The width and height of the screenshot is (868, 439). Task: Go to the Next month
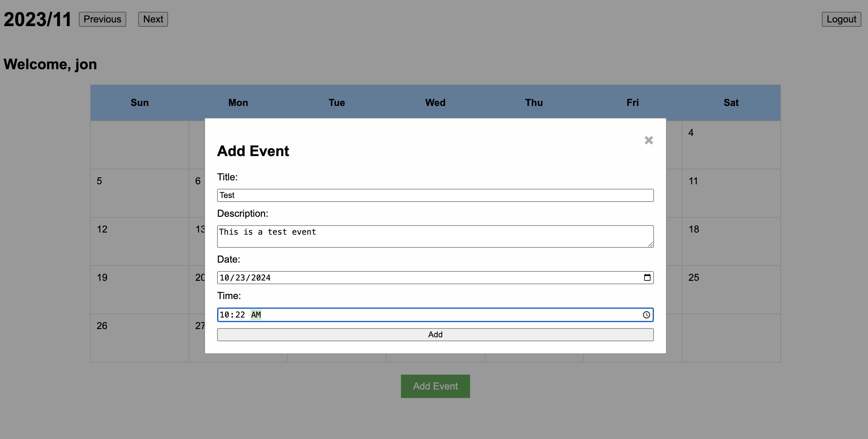pos(153,19)
